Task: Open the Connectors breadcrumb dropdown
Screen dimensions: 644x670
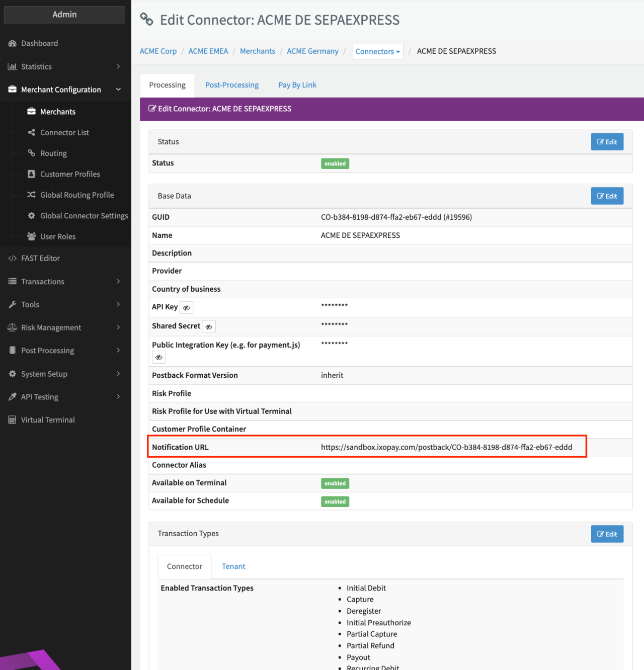Action: click(377, 51)
